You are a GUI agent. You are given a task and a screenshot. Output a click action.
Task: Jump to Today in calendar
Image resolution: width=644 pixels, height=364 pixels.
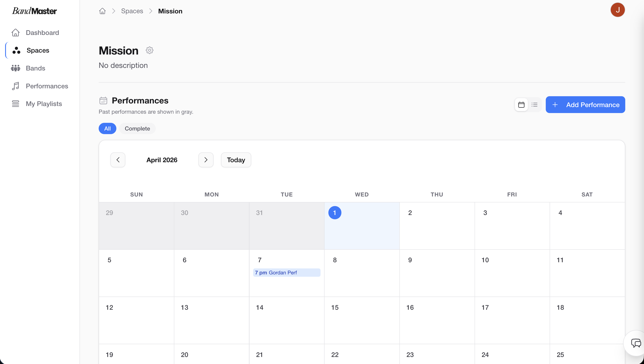click(236, 160)
